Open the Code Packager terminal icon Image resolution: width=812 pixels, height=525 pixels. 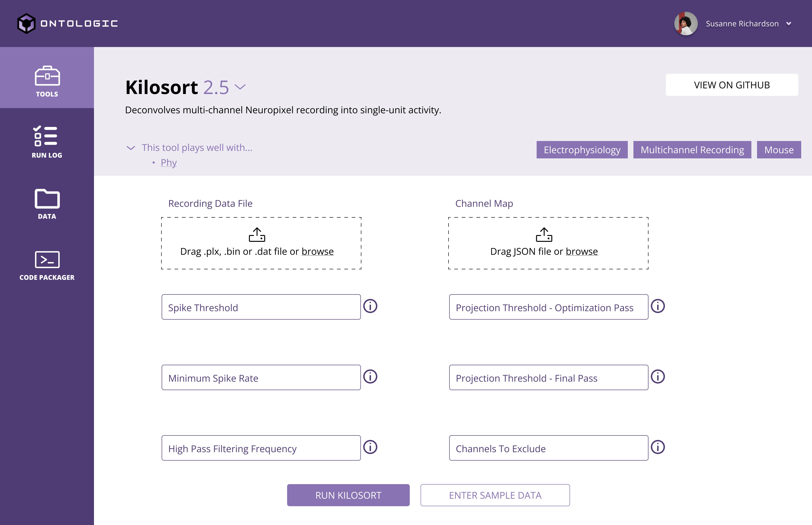click(47, 259)
